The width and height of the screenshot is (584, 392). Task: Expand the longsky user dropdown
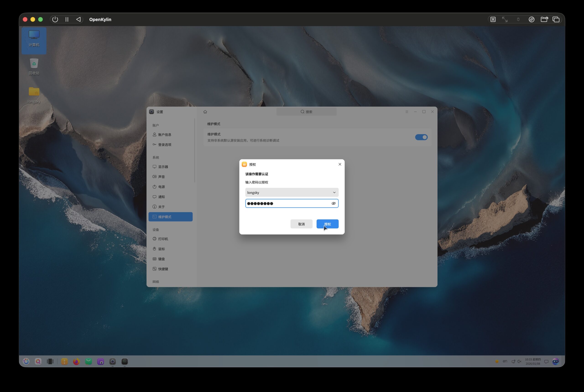click(292, 192)
